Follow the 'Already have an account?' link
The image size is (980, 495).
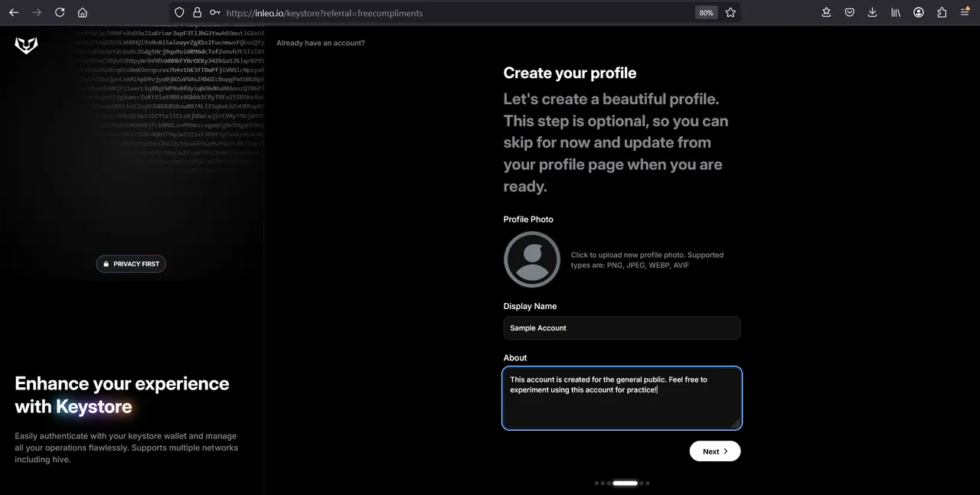click(321, 43)
